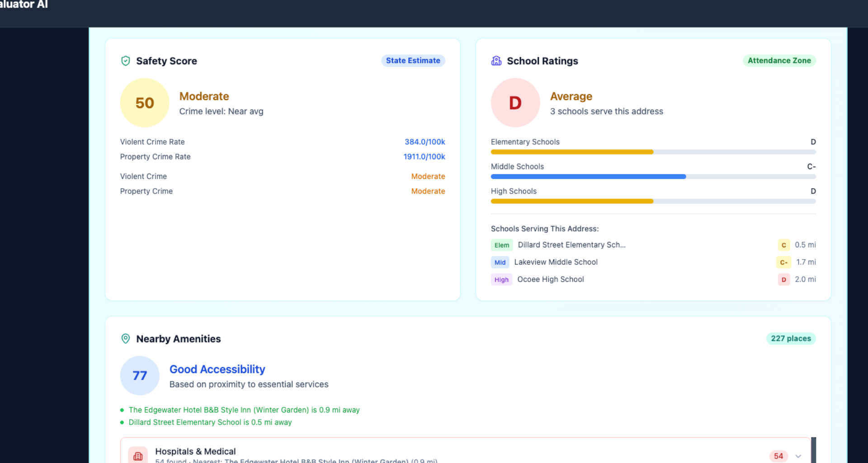Image resolution: width=868 pixels, height=463 pixels.
Task: Click the High badge beside Ocoee High School
Action: pos(501,279)
